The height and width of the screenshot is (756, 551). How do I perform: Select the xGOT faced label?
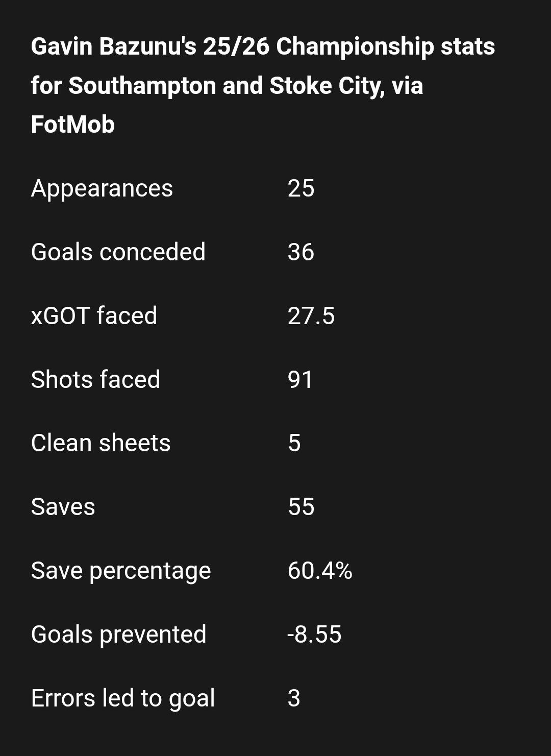pyautogui.click(x=94, y=316)
